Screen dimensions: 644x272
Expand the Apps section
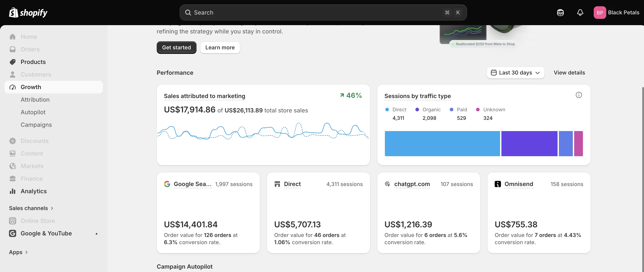(x=18, y=252)
